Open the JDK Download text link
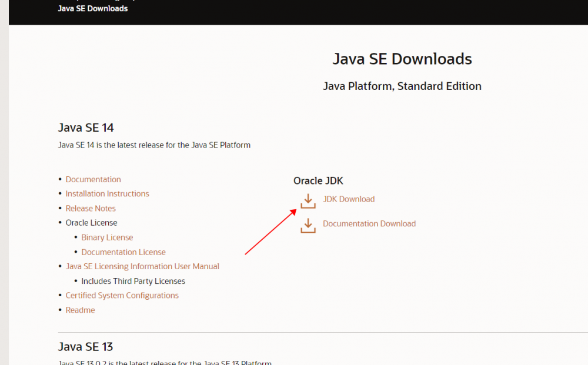Screen dimensions: 588x365 349,199
